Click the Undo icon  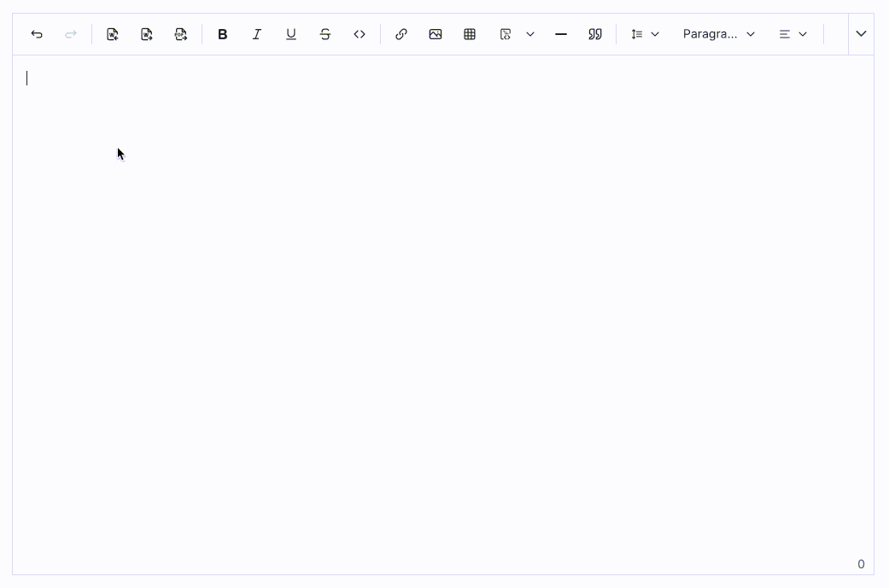click(37, 34)
